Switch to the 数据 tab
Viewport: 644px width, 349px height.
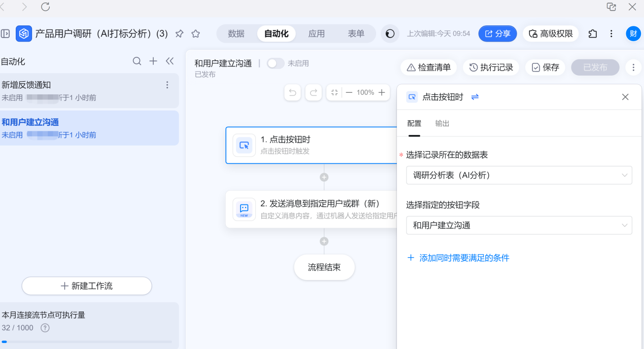point(236,34)
